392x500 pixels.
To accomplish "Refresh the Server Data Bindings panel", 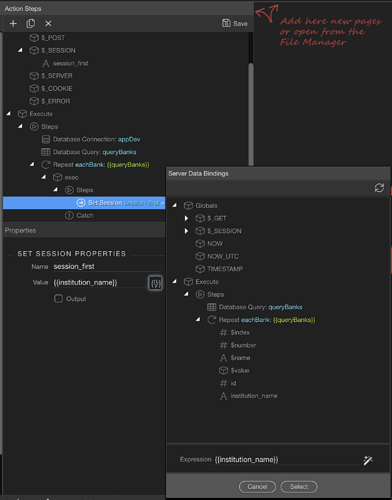I will point(379,188).
